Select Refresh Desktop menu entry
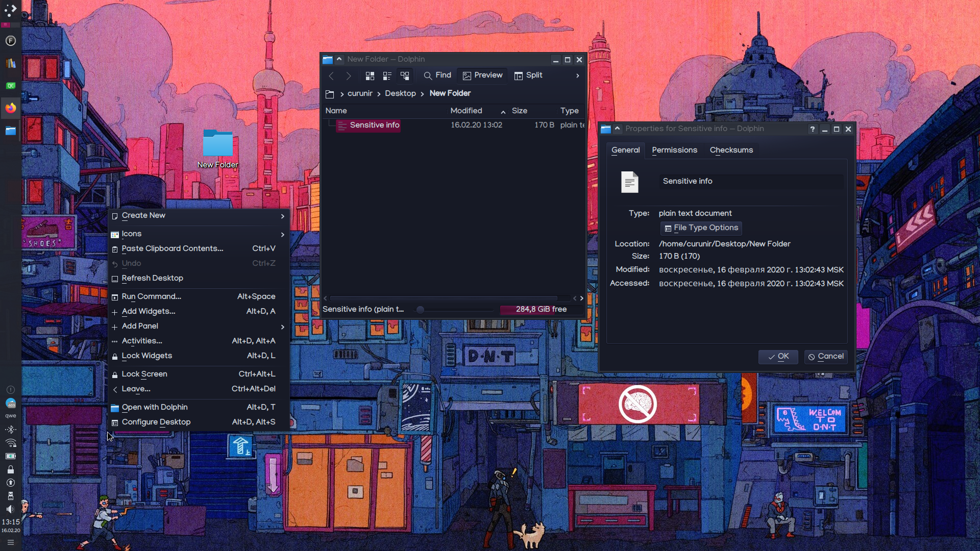Image resolution: width=980 pixels, height=551 pixels. click(x=152, y=278)
